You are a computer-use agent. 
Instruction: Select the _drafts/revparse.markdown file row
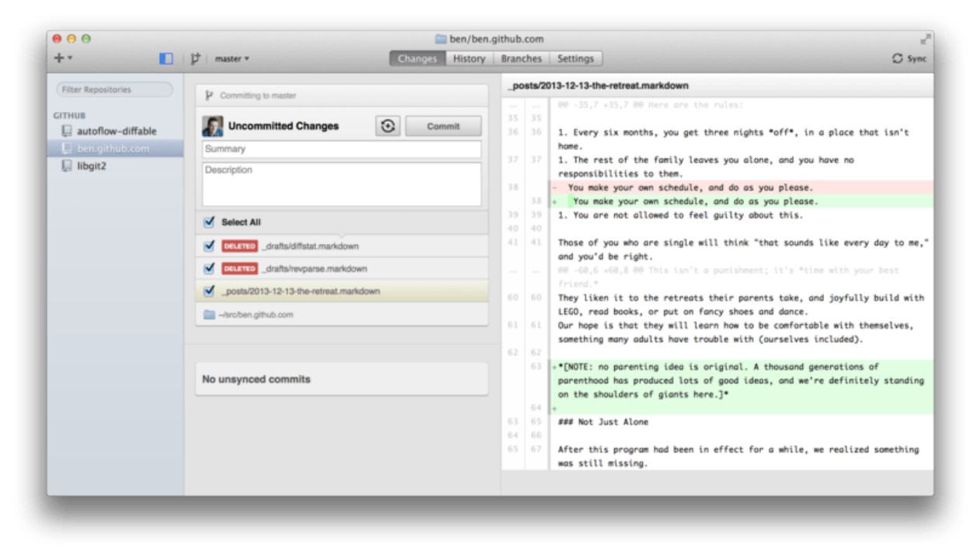pos(342,268)
